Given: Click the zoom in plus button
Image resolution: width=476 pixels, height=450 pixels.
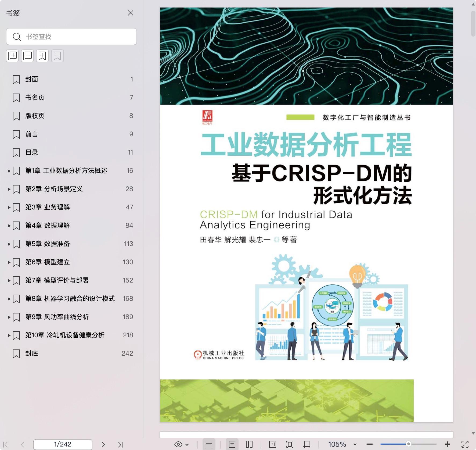Looking at the screenshot, I should tap(448, 444).
